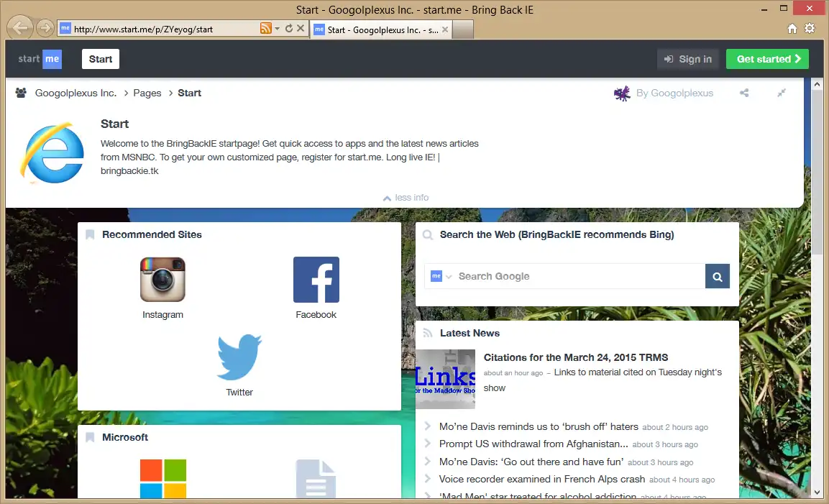Click the scrollbar up arrow
The height and width of the screenshot is (504, 829).
(817, 84)
